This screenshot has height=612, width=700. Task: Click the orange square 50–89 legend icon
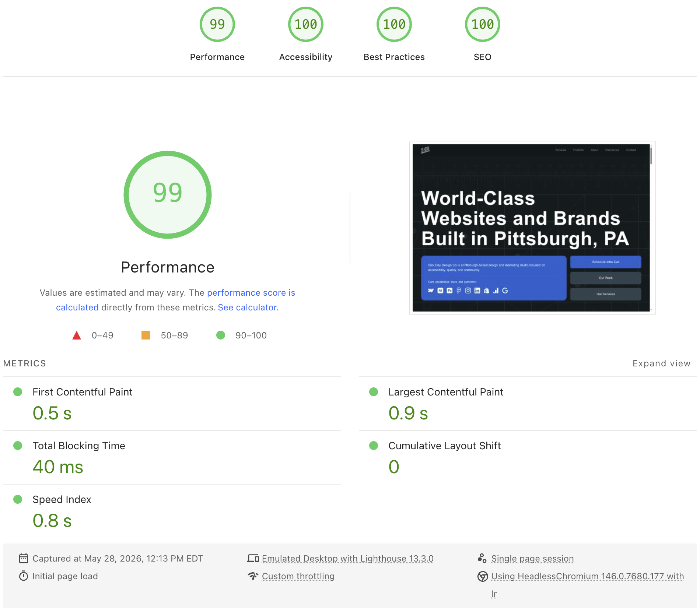pyautogui.click(x=146, y=335)
